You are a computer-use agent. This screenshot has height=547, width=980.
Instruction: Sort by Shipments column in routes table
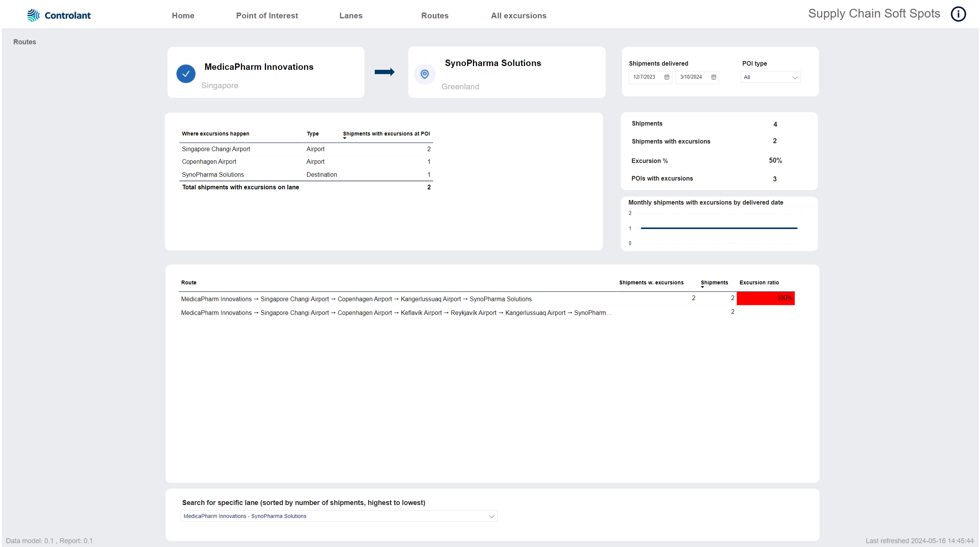(714, 282)
